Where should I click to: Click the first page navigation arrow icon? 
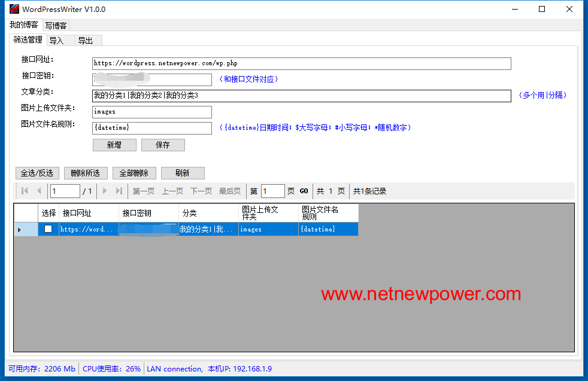(25, 191)
